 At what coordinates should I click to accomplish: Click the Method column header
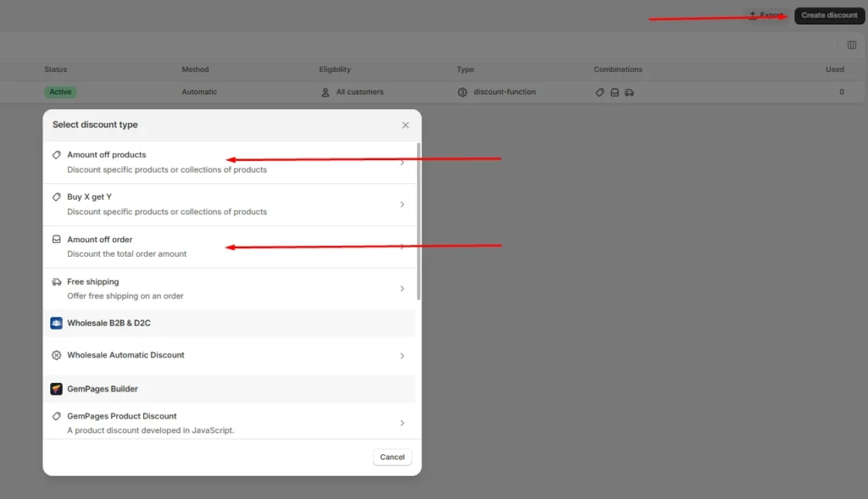pos(196,69)
